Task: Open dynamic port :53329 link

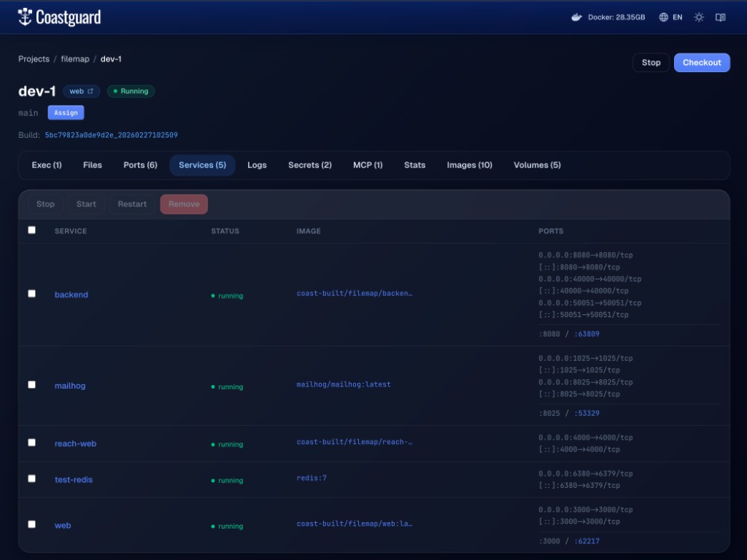Action: coord(587,413)
